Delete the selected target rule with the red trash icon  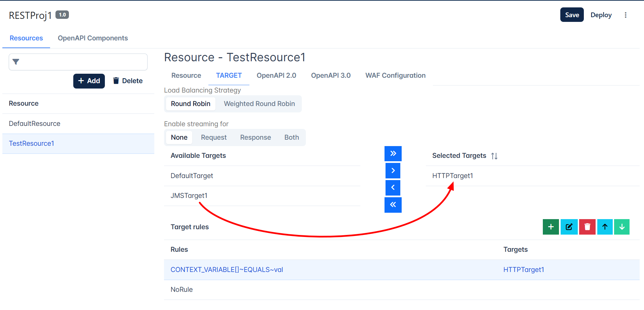(587, 227)
